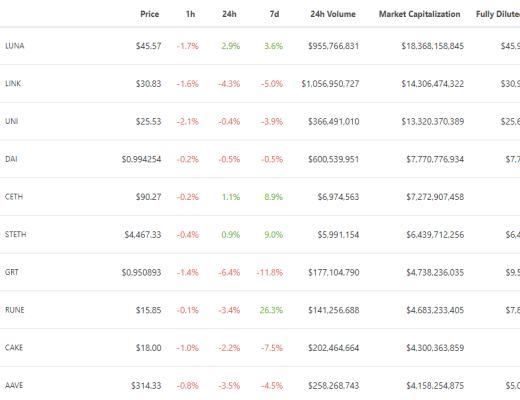Click GRT 24h change -6.4%
Image resolution: width=520 pixels, height=400 pixels.
coord(229,272)
